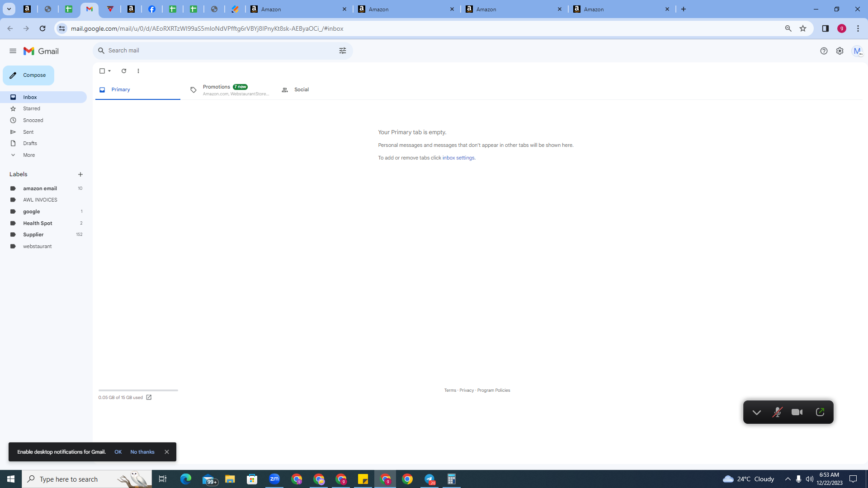868x488 pixels.
Task: Open the Privacy link
Action: pos(467,390)
